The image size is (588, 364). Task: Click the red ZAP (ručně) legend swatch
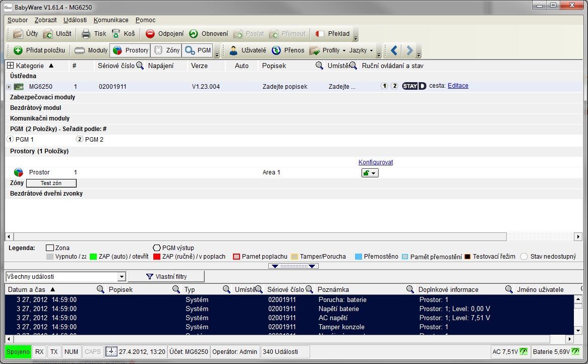click(x=156, y=257)
